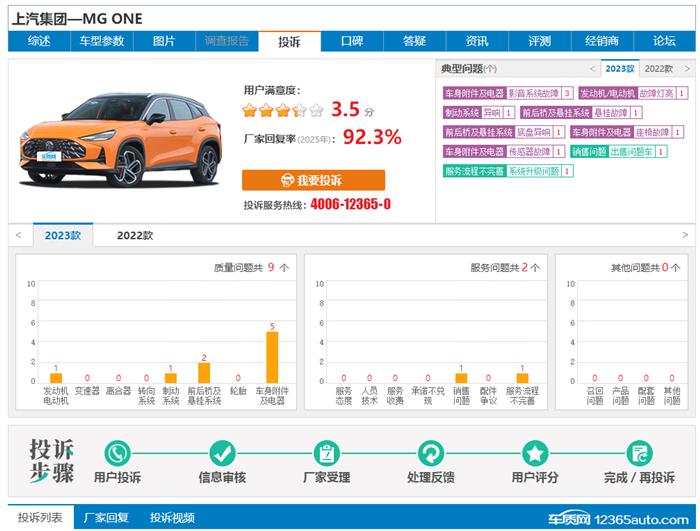Click the 底盘异响 problem tag
700x531 pixels.
504,132
